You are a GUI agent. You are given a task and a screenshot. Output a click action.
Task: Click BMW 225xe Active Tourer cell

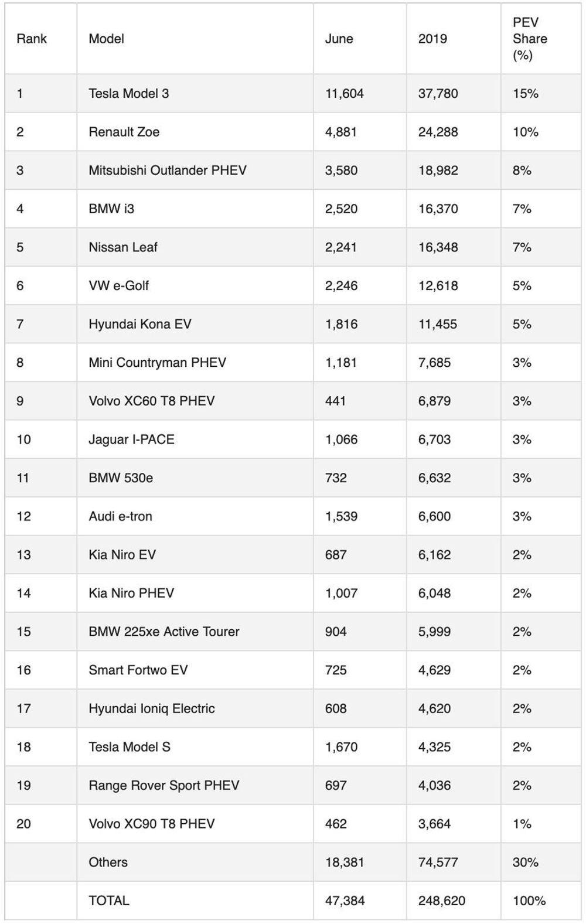click(164, 632)
